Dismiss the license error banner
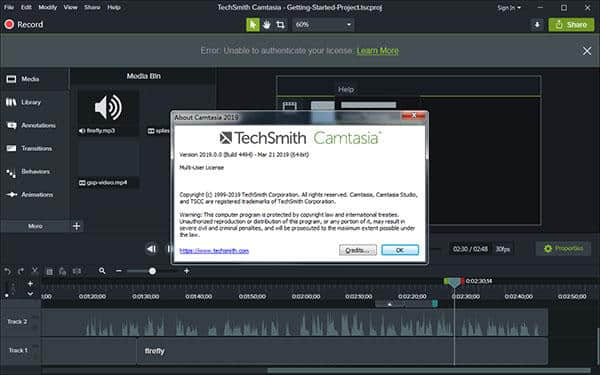 tap(587, 51)
